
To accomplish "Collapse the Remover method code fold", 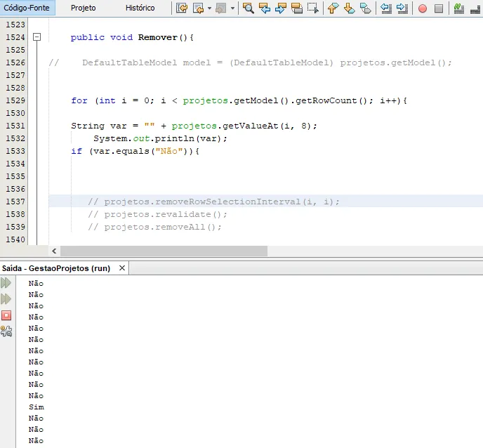I will click(x=37, y=37).
